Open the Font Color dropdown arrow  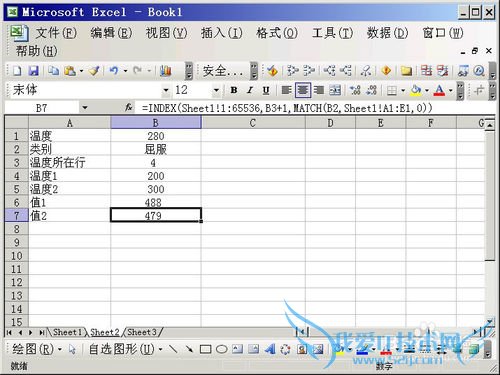pos(450,90)
